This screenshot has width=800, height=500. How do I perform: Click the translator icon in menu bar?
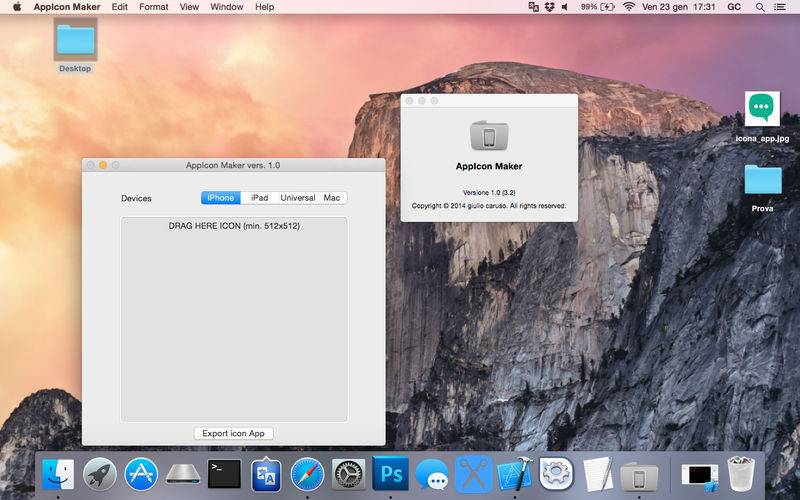(533, 7)
